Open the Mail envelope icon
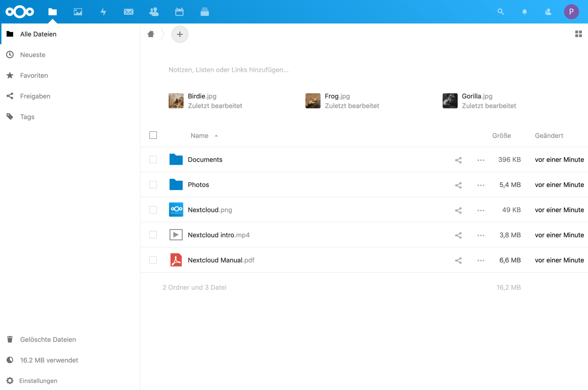Image resolution: width=588 pixels, height=390 pixels. tap(129, 12)
